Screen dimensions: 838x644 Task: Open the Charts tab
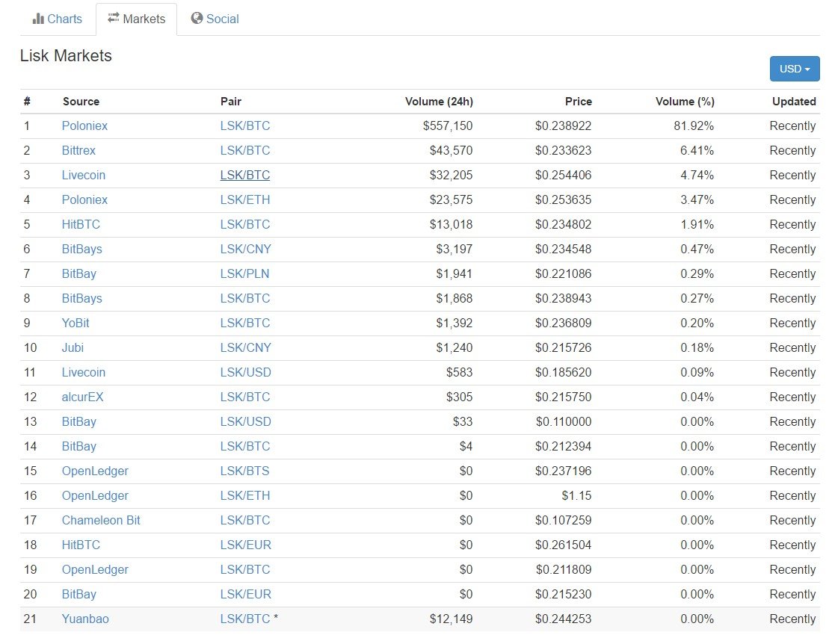pyautogui.click(x=57, y=19)
